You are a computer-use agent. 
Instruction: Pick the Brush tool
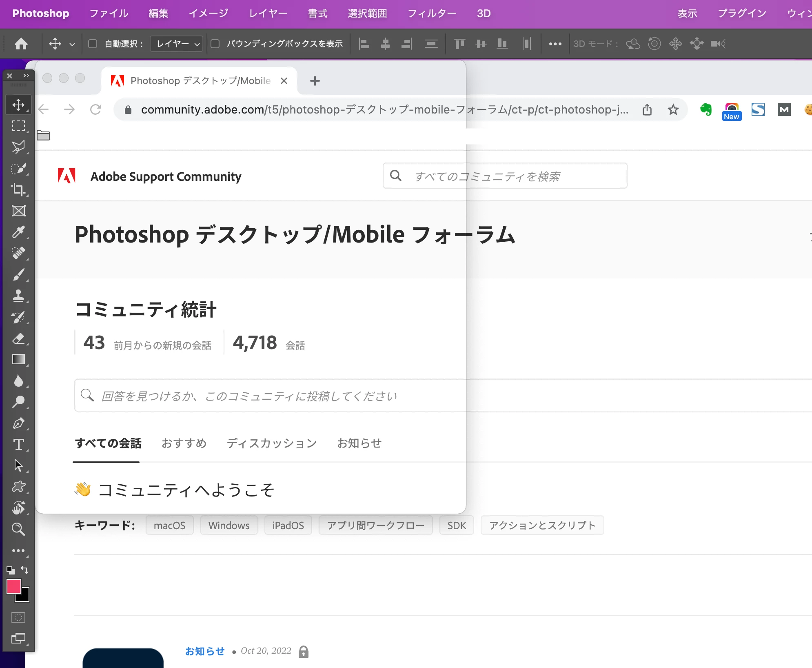point(18,274)
